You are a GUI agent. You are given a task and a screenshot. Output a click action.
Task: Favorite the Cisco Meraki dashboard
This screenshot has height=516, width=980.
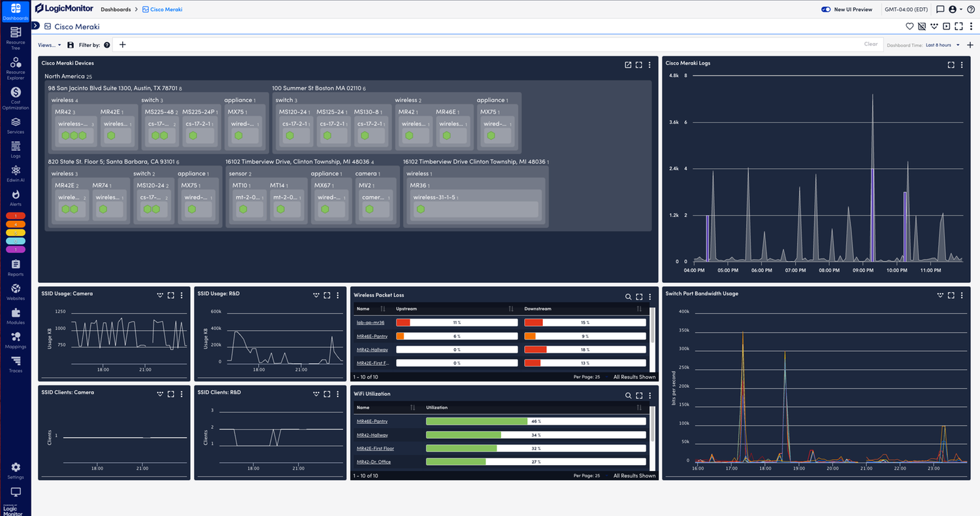909,26
